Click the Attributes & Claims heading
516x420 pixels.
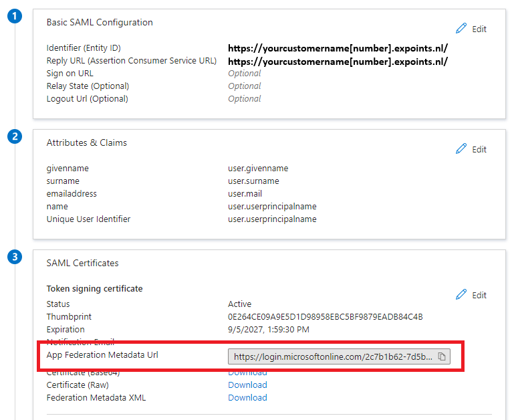tap(86, 143)
